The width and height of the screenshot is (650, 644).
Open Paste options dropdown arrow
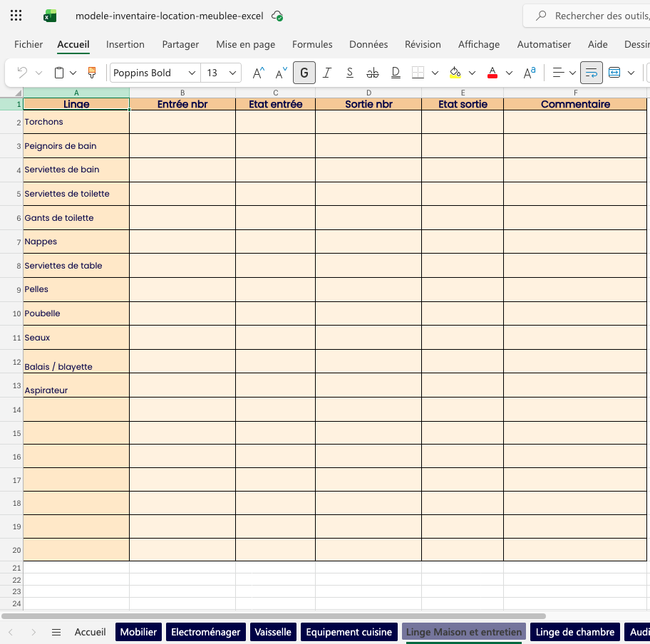[73, 73]
